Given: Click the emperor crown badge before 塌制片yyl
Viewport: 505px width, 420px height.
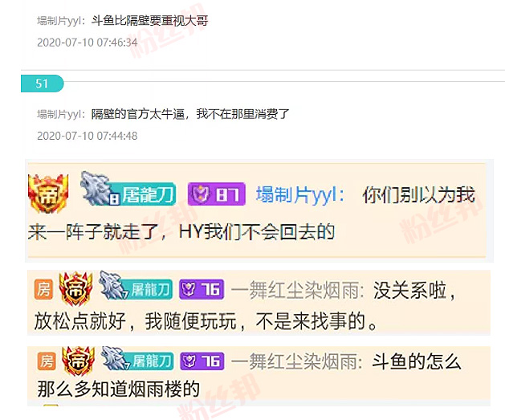Looking at the screenshot, I should click(x=48, y=194).
